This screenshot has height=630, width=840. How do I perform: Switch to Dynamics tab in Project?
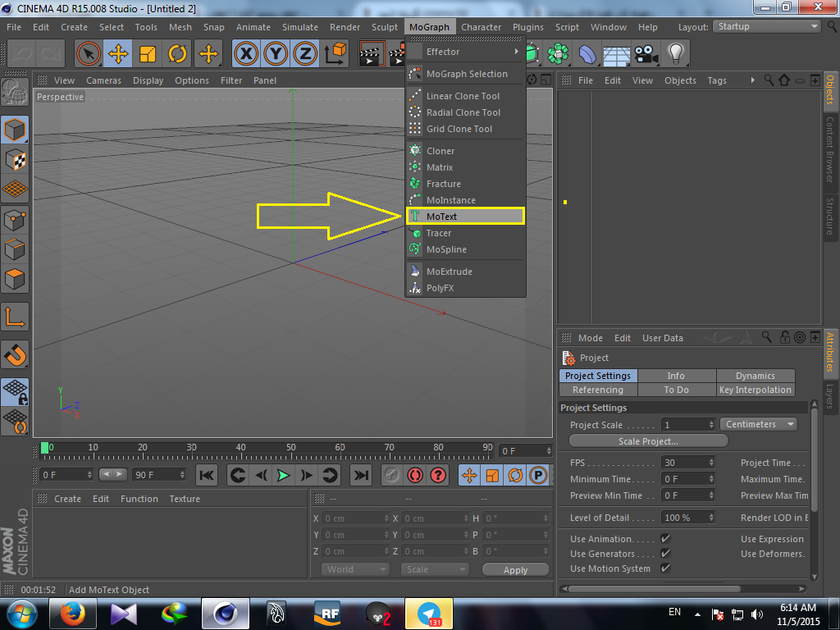pyautogui.click(x=756, y=376)
